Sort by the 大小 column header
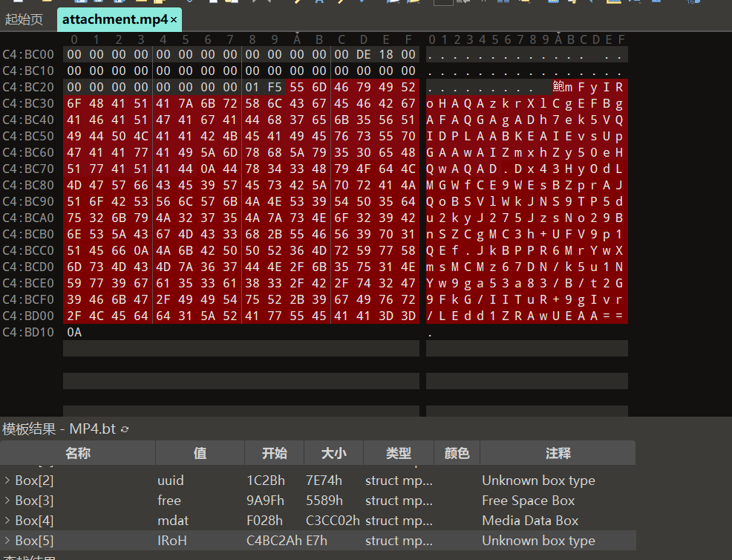The height and width of the screenshot is (560, 732). [x=333, y=453]
